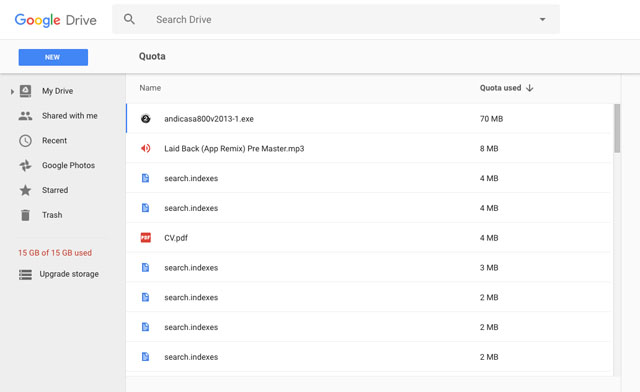Click the Recent clock icon
Image resolution: width=640 pixels, height=392 pixels.
click(25, 141)
